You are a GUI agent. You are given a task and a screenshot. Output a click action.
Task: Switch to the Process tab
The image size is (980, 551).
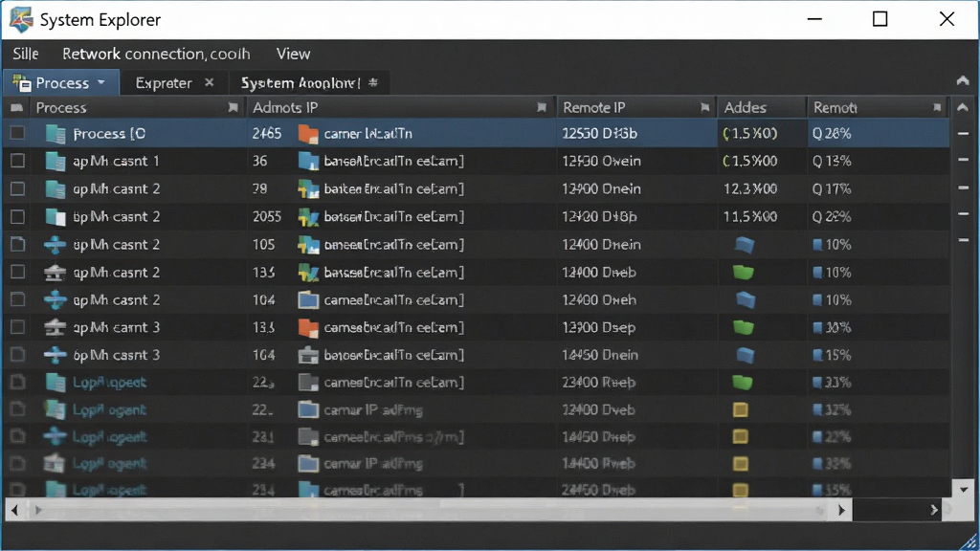[61, 82]
